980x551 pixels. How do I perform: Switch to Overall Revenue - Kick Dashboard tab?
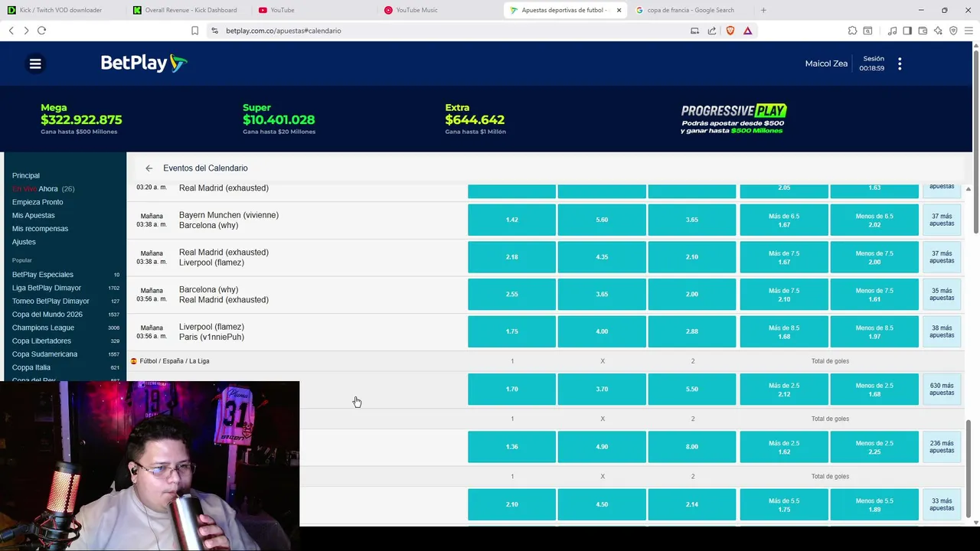coord(188,10)
